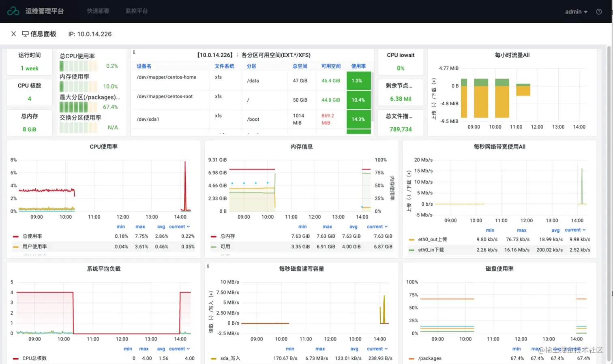613x364 pixels.
Task: Sort CPU使用率 legend by current
Action: (179, 227)
